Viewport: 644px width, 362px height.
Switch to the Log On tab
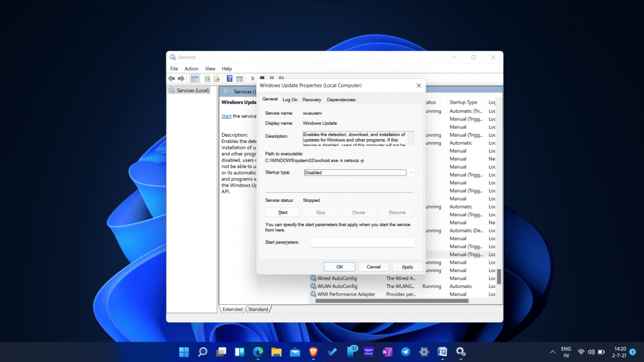tap(290, 99)
